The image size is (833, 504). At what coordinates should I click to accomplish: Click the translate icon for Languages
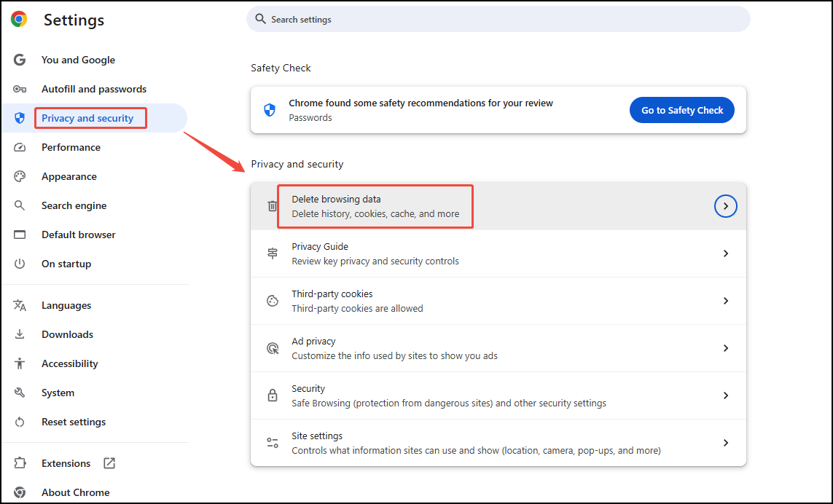click(20, 305)
